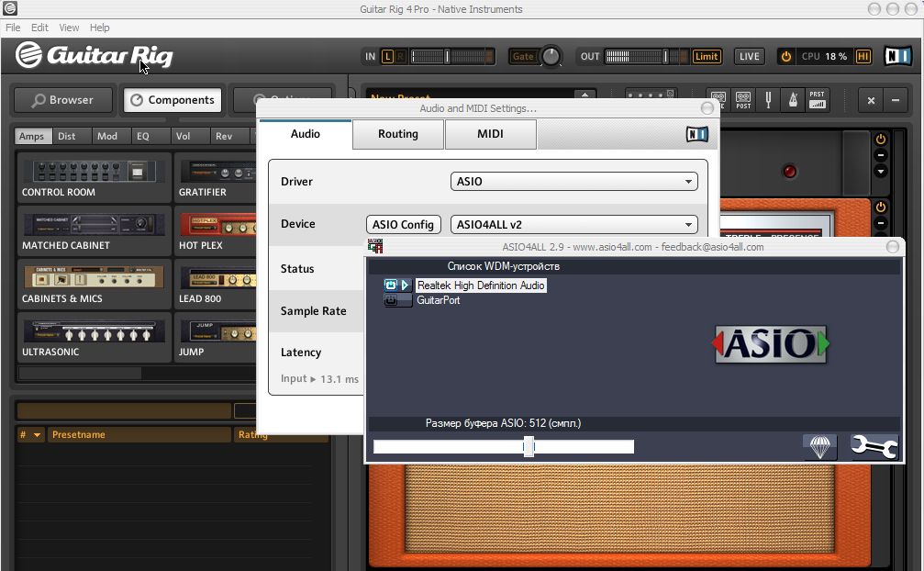Show the PRST preset volume tool

click(x=817, y=100)
